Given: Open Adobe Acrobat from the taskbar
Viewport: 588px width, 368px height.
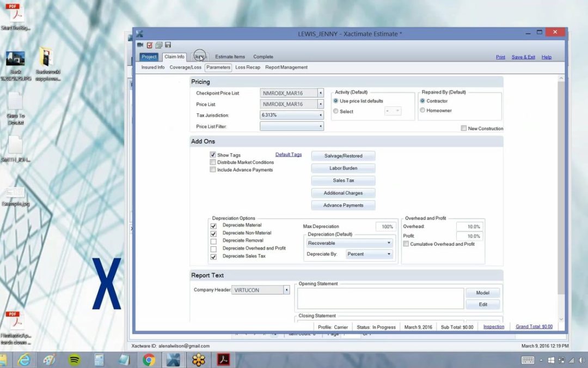Looking at the screenshot, I should (223, 360).
